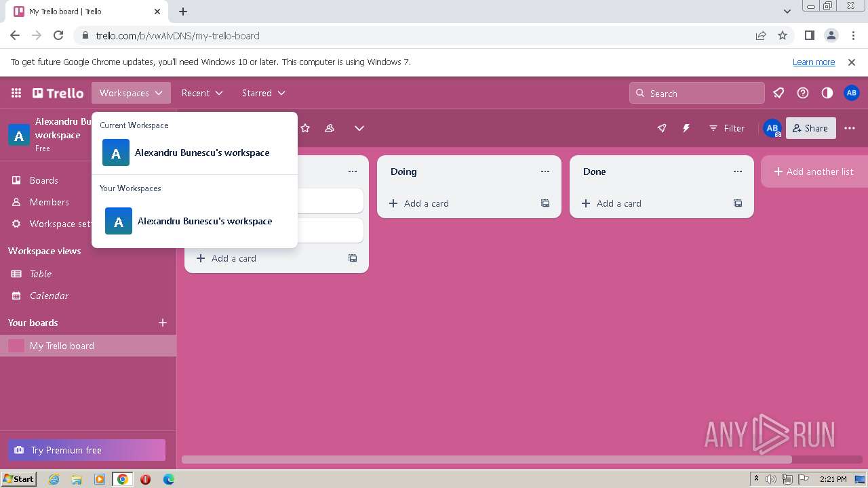Open the Recent boards dropdown
Screen dimensions: 868x488
point(202,93)
